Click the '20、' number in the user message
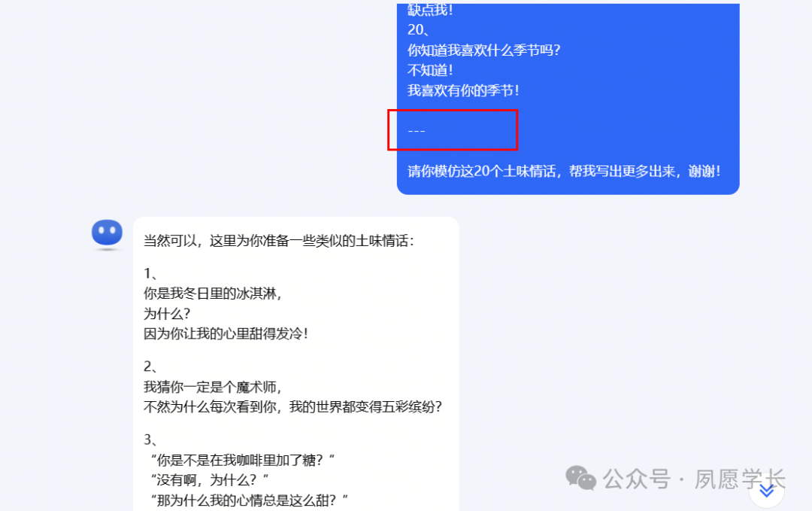 (x=418, y=30)
